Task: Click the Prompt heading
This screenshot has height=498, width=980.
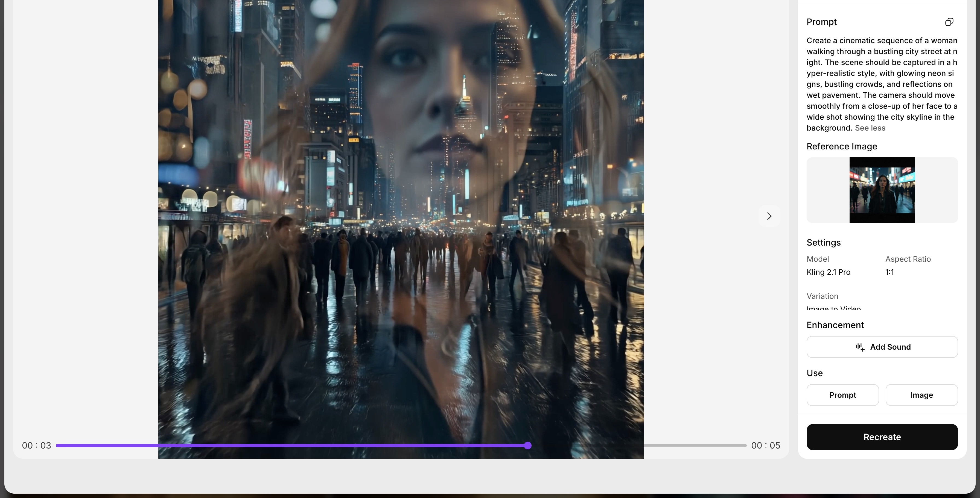Action: pos(821,22)
